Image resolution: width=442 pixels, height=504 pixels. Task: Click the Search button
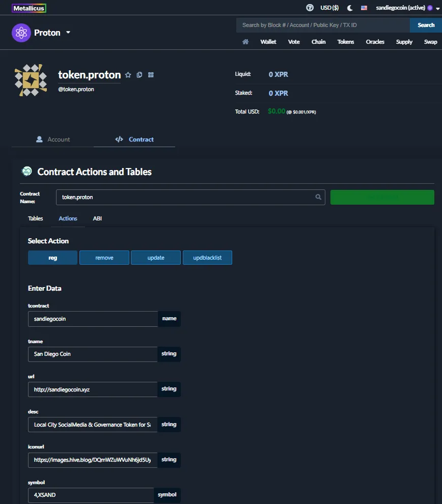[426, 25]
